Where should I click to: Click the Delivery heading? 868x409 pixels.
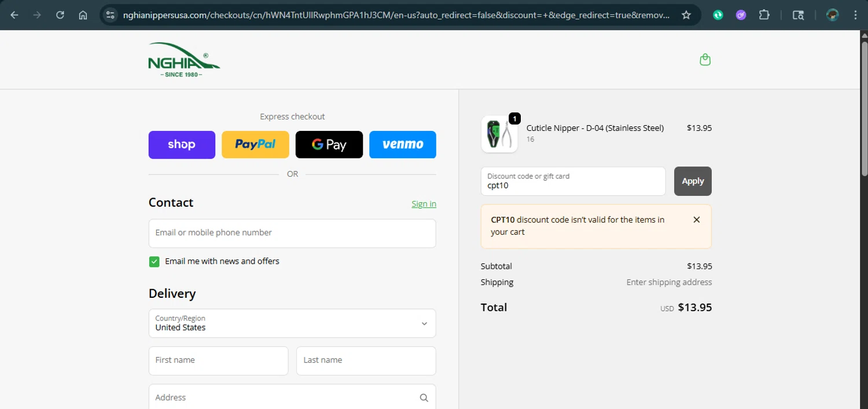pos(172,294)
